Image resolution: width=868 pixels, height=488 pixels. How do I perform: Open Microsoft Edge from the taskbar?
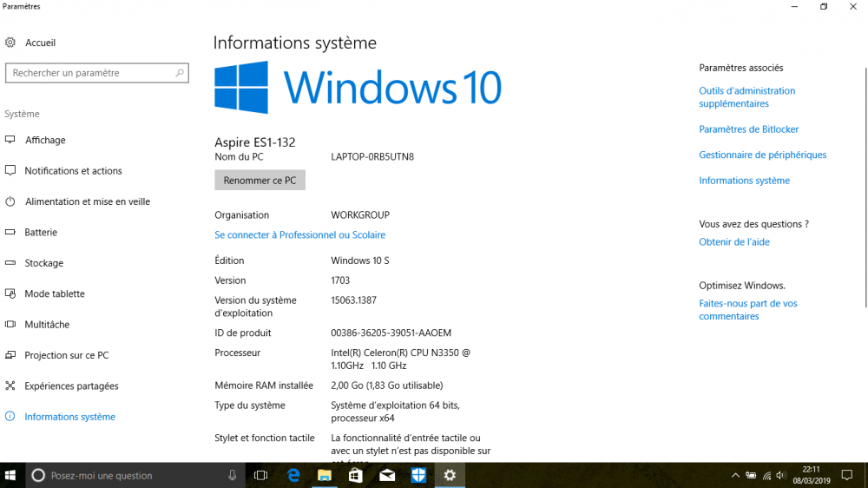tap(293, 475)
